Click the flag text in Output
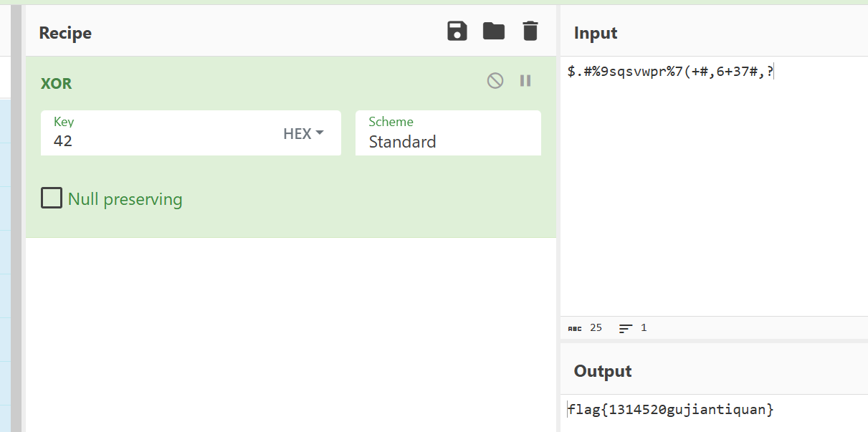868x432 pixels. [x=670, y=410]
